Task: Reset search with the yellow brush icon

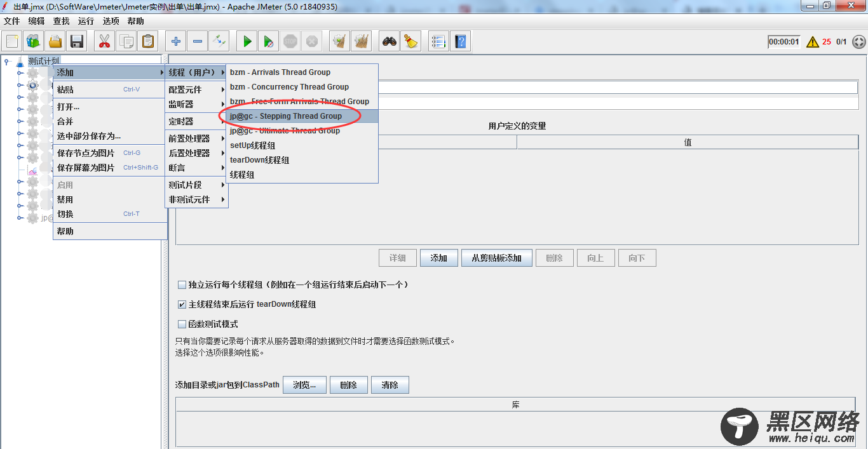Action: [x=411, y=42]
